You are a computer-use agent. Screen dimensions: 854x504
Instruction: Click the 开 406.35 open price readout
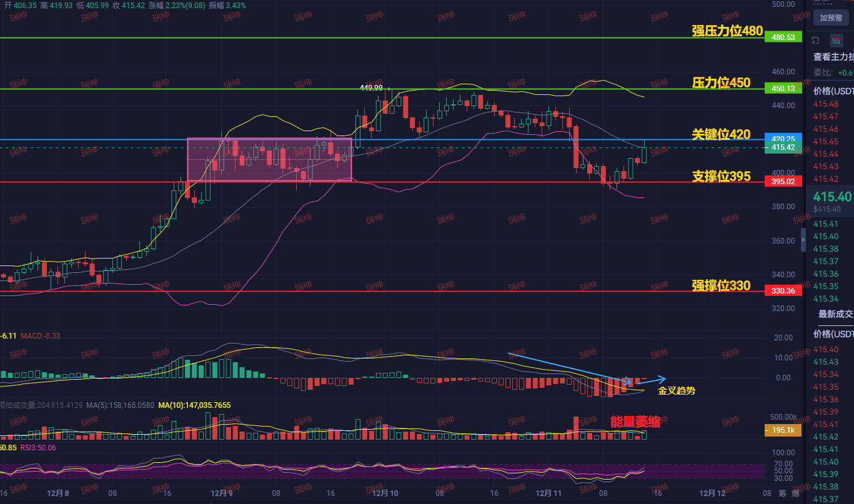[19, 5]
